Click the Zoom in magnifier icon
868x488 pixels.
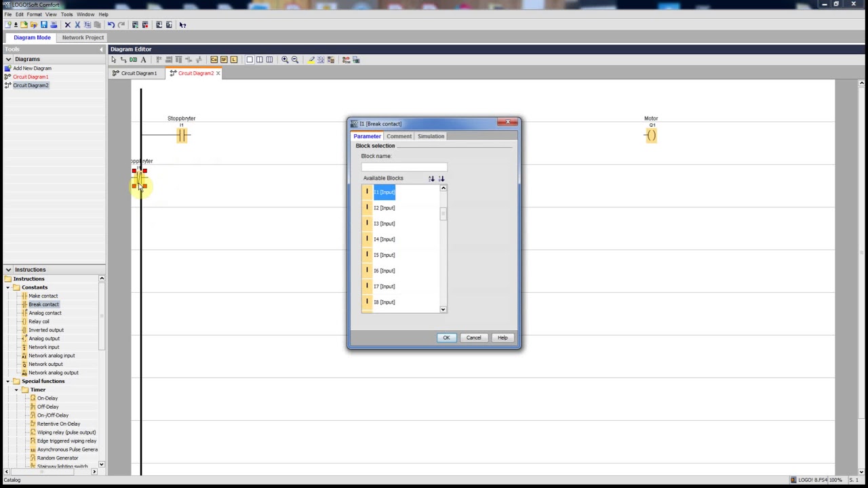point(285,60)
